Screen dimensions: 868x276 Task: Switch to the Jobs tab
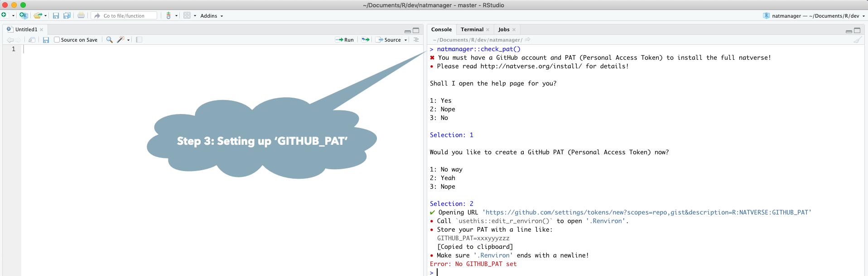(504, 29)
